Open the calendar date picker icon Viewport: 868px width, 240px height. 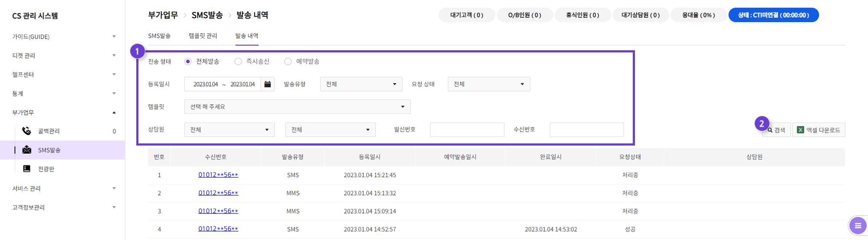(x=267, y=84)
